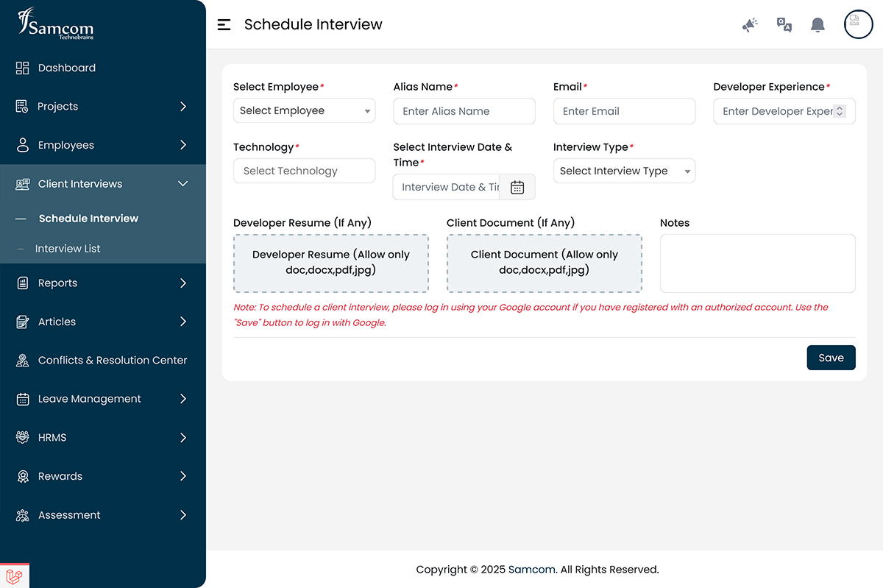The width and height of the screenshot is (883, 588).
Task: Open the Conflicts & Resolution Center label
Action: click(x=113, y=361)
